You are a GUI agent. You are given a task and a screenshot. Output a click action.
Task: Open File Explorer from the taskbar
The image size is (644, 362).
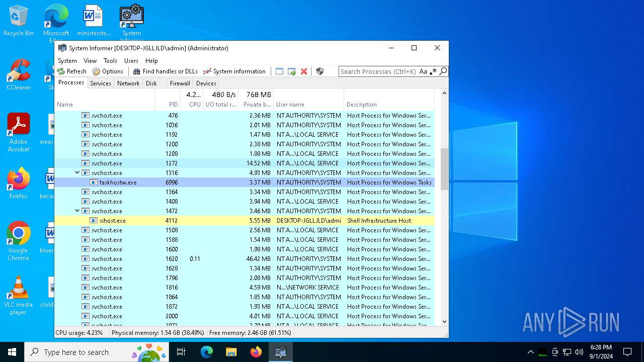click(231, 352)
